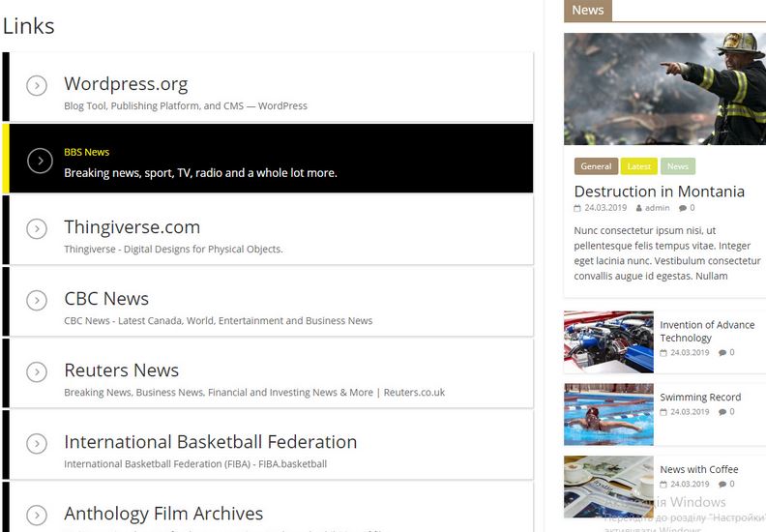Click the 24.03.2019 date under Swimming Record
This screenshot has height=532, width=766.
(690, 412)
